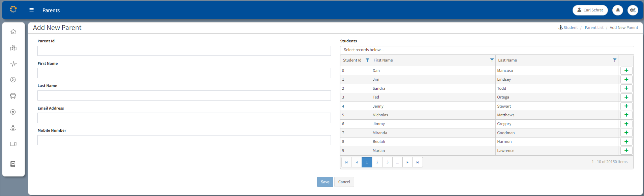This screenshot has height=196, width=644.
Task: Focus the Last Name input field
Action: [184, 95]
